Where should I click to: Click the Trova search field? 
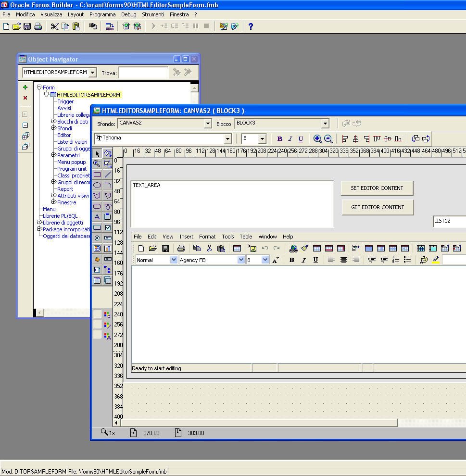(x=143, y=73)
